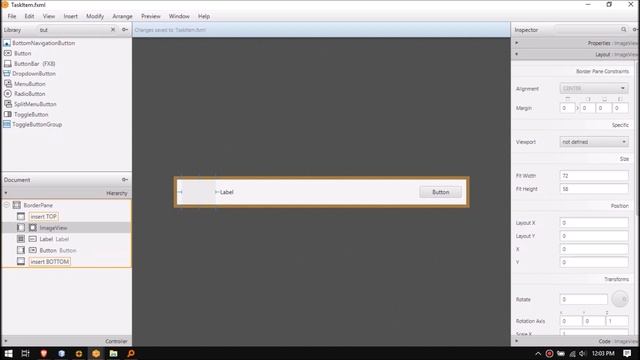Collapse the BorderPane tree node
This screenshot has width=640, height=360.
7,205
